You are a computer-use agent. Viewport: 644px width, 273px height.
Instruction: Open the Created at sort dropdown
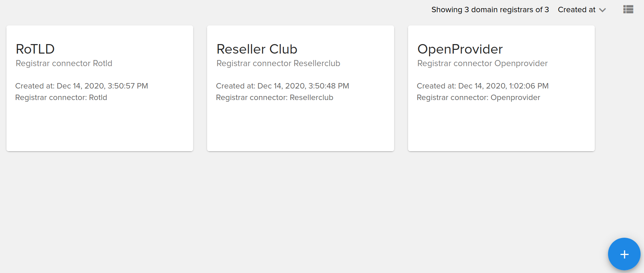(x=576, y=10)
